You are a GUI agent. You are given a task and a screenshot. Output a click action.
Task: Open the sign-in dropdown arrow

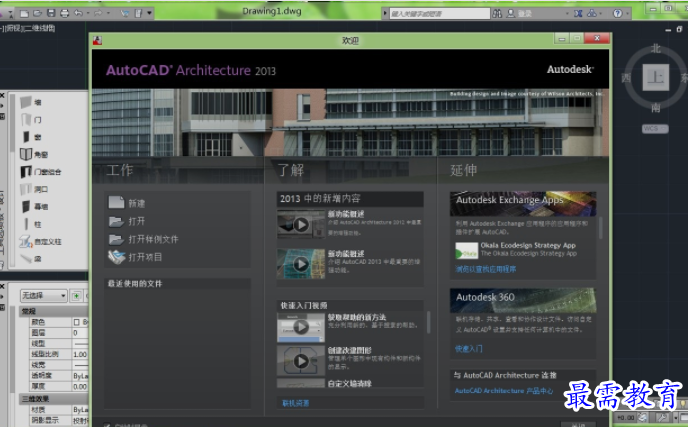[567, 14]
